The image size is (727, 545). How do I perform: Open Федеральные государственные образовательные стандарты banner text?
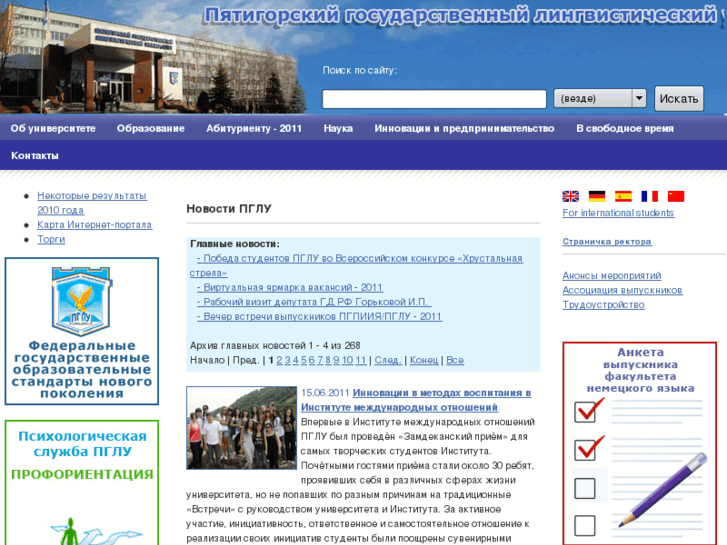82,370
